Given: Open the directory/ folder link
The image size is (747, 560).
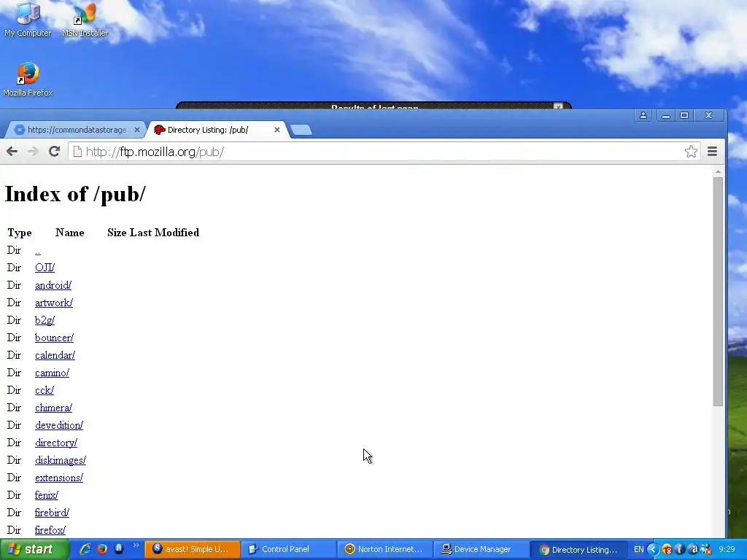Looking at the screenshot, I should coord(56,443).
